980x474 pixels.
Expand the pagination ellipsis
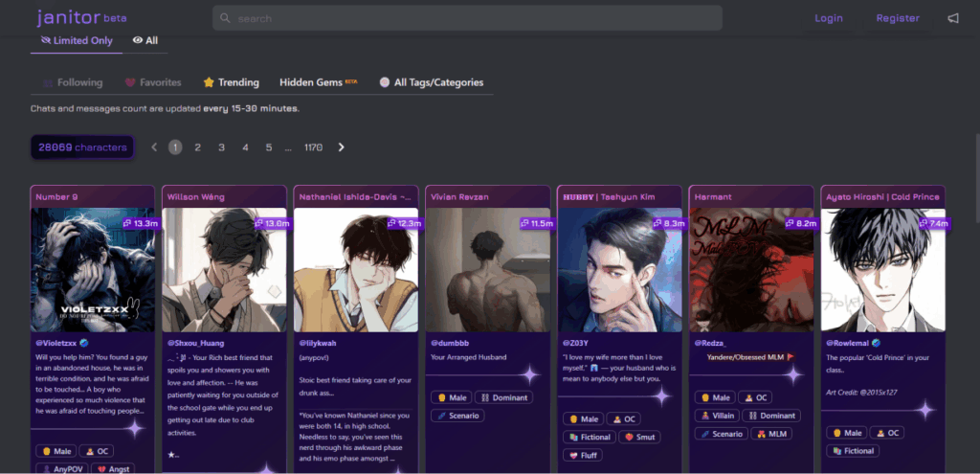288,147
